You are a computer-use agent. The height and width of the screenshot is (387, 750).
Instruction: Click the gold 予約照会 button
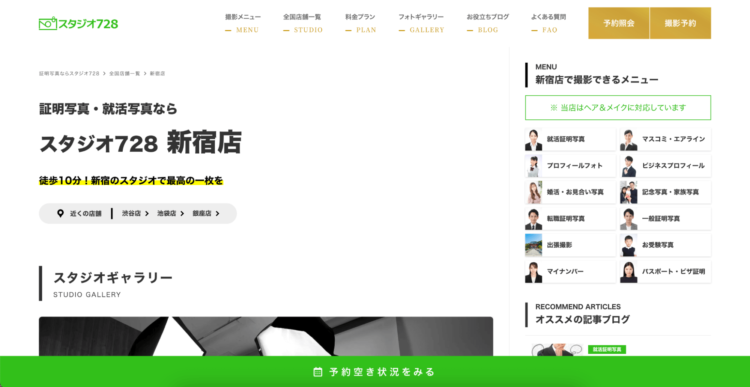coord(618,23)
